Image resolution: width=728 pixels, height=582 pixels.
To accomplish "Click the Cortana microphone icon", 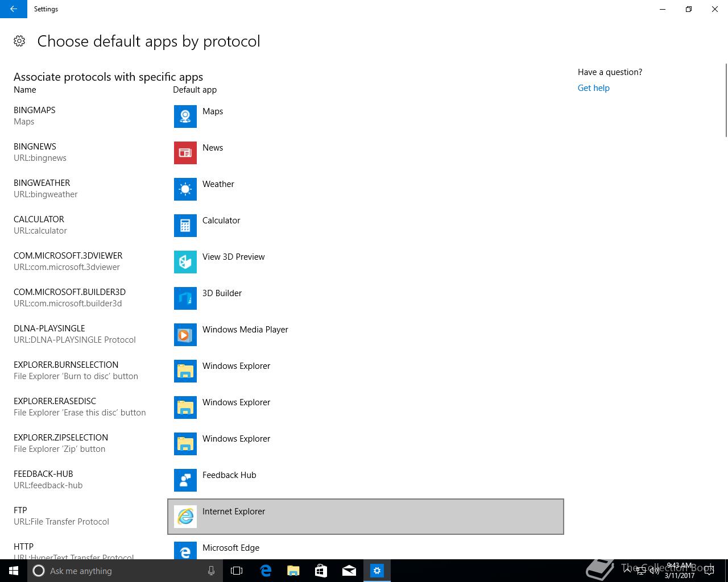I will click(x=211, y=571).
